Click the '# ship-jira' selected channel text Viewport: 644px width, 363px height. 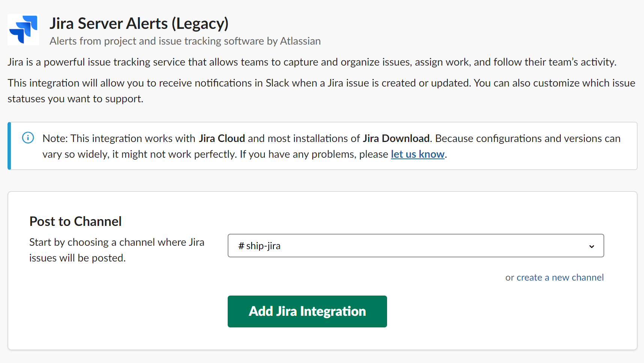click(x=260, y=246)
